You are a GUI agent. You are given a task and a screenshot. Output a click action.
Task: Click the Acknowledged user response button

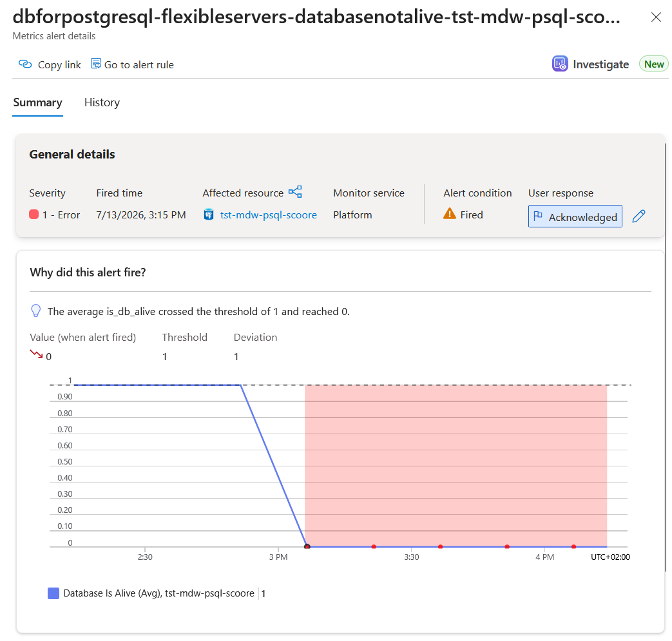575,216
